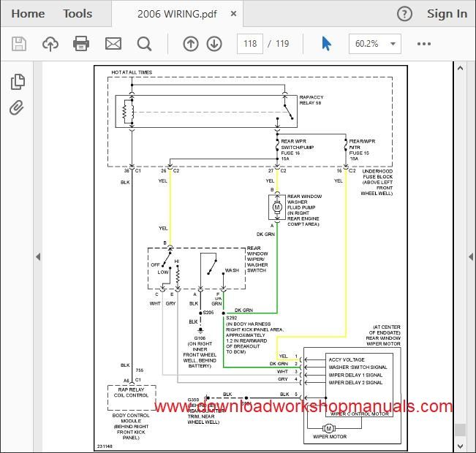The height and width of the screenshot is (453, 476).
Task: Print the document
Action: [81, 43]
